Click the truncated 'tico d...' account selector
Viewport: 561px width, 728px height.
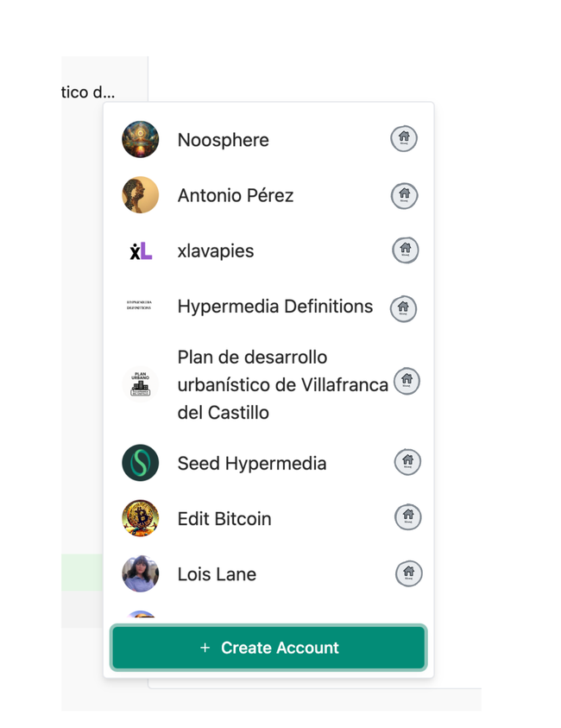88,92
